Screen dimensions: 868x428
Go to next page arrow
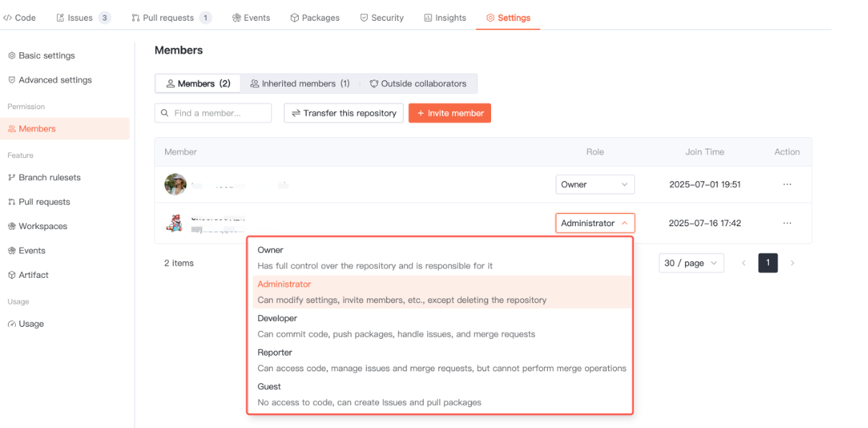[x=792, y=264]
